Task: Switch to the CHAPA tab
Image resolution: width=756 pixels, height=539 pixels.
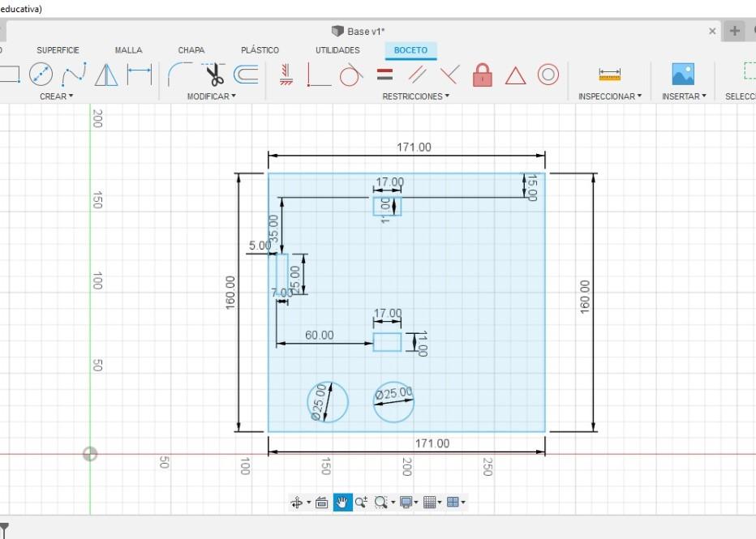Action: tap(191, 50)
